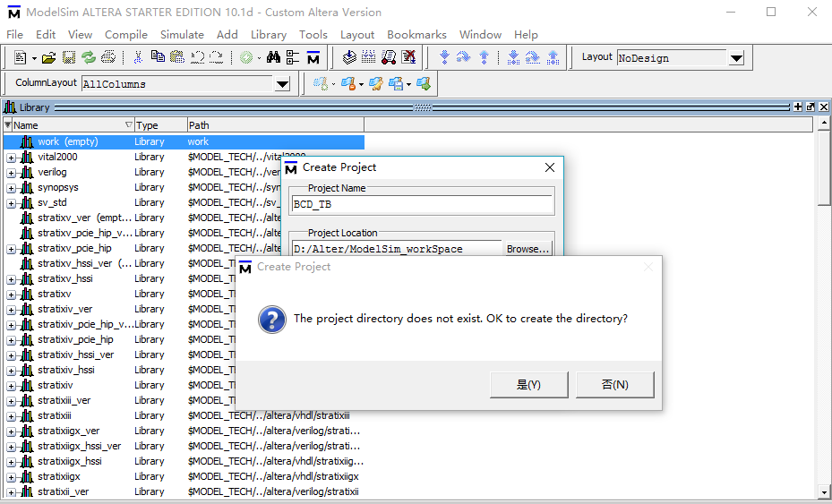
Task: Close the Library panel
Action: point(824,107)
